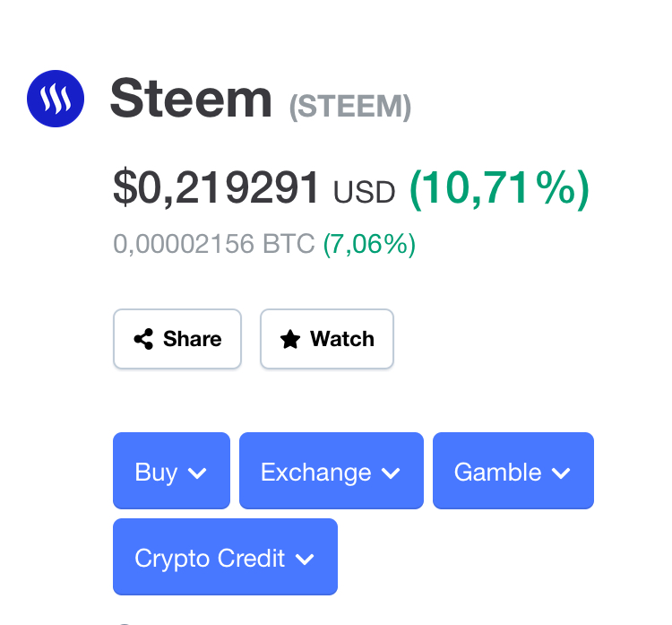Click the 0,00002156 BTC price

pos(214,244)
